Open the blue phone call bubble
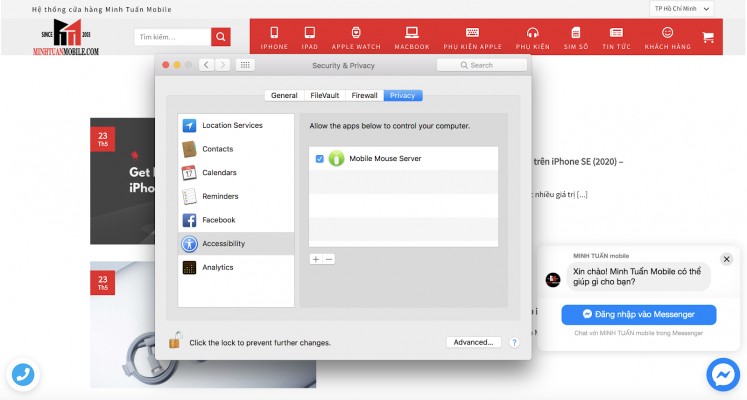The image size is (747, 400). click(x=22, y=375)
